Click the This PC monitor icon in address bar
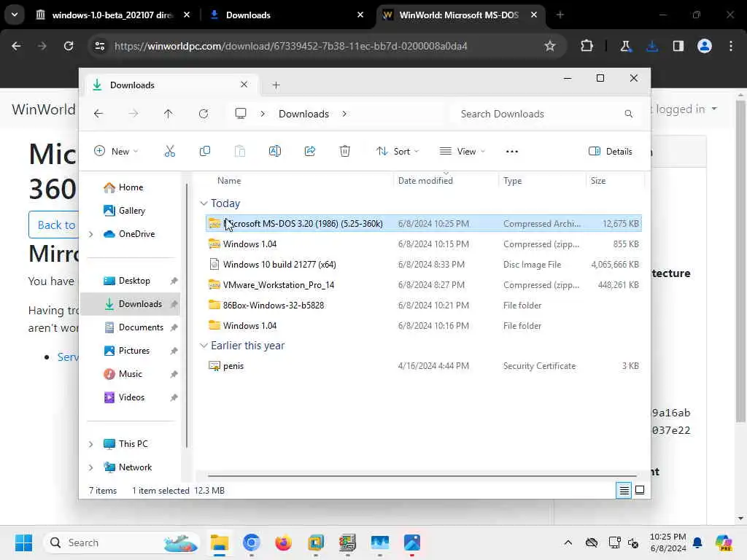The height and width of the screenshot is (560, 747). click(x=241, y=113)
